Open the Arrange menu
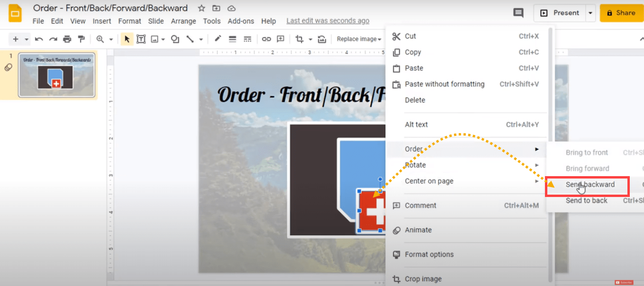 click(183, 21)
